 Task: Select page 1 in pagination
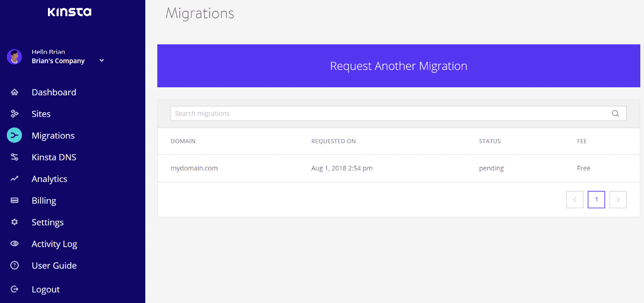click(596, 200)
